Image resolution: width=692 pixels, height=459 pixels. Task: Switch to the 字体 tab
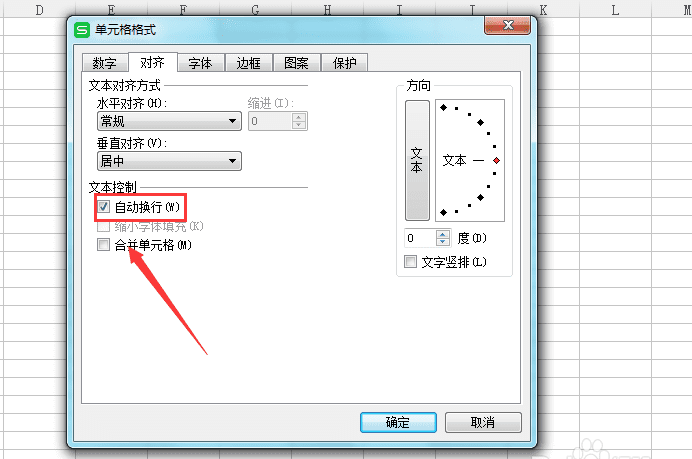200,63
